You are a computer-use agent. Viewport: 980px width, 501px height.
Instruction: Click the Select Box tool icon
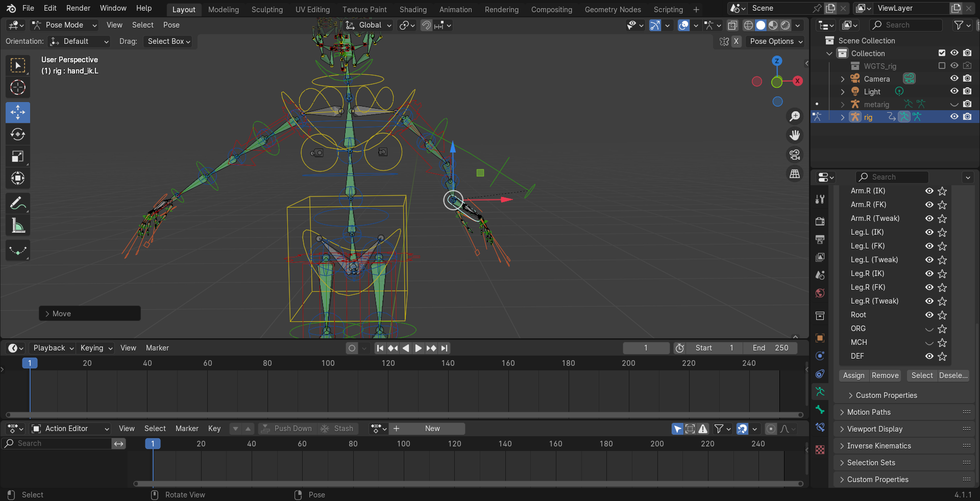tap(18, 65)
